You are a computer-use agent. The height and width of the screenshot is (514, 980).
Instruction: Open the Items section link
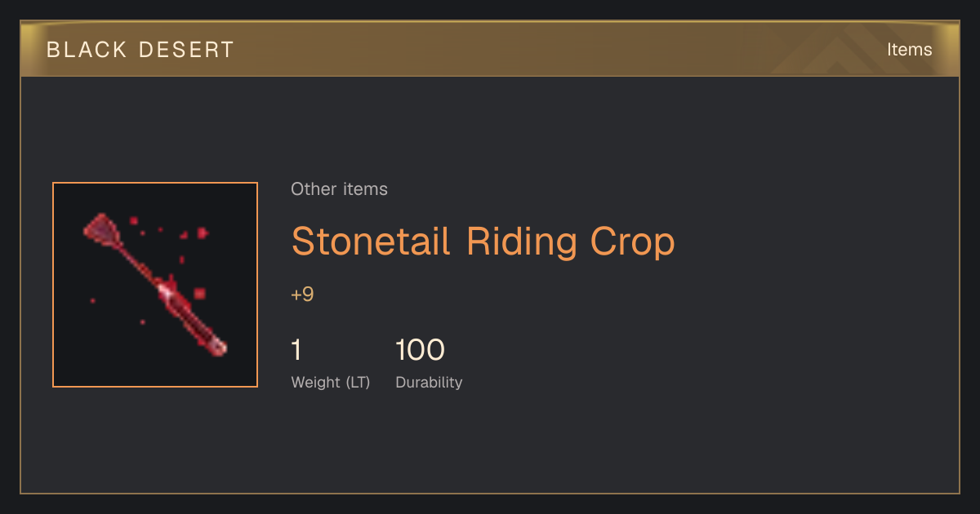click(x=909, y=50)
